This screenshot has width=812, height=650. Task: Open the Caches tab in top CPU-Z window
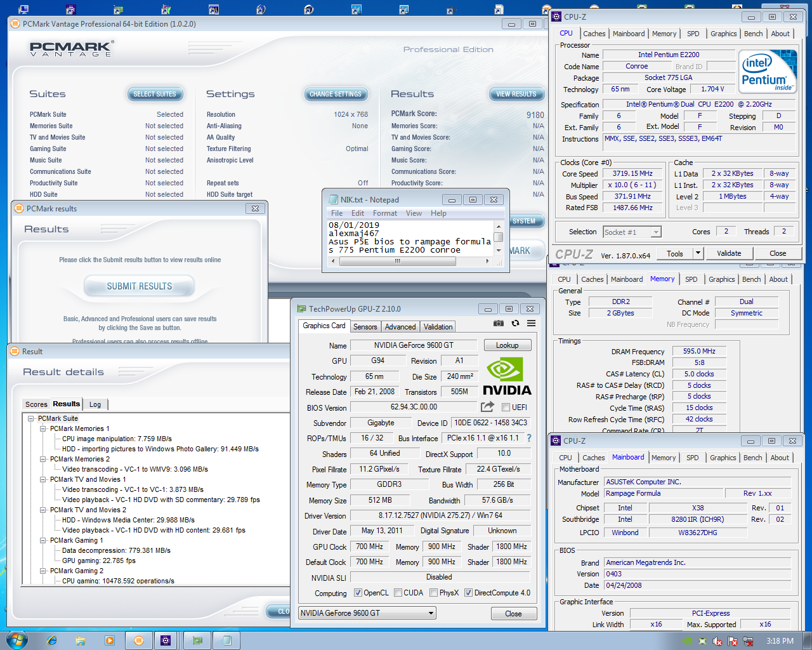594,34
